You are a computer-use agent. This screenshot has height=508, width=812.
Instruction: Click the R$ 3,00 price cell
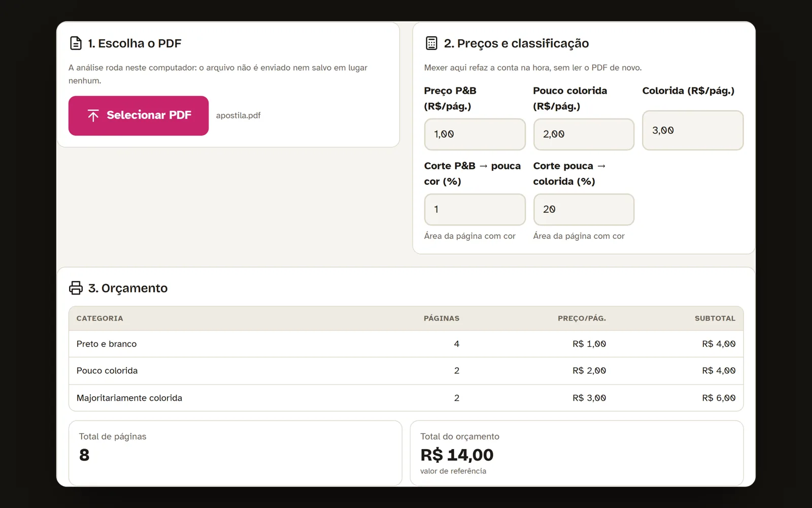pos(589,398)
